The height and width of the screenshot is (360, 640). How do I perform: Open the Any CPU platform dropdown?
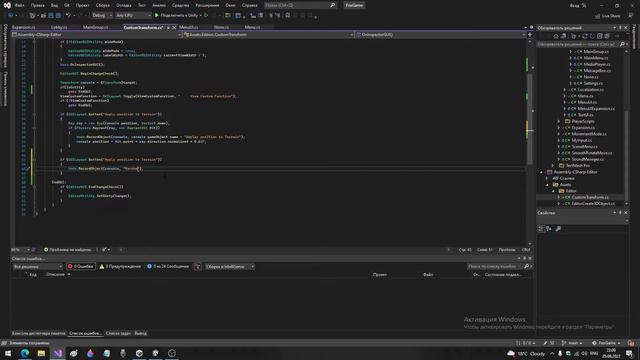(x=133, y=16)
